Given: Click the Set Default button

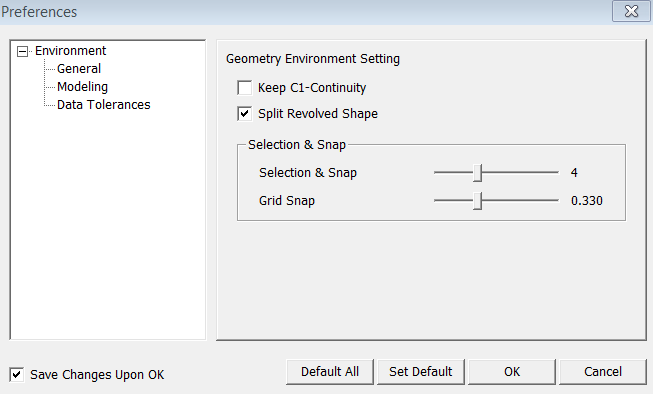Looking at the screenshot, I should 421,372.
